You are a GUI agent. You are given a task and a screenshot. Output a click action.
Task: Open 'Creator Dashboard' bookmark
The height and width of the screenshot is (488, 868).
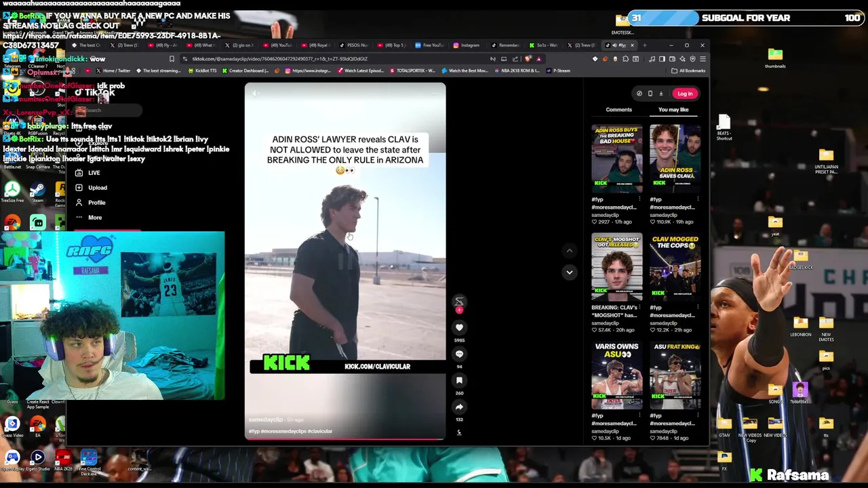click(245, 70)
